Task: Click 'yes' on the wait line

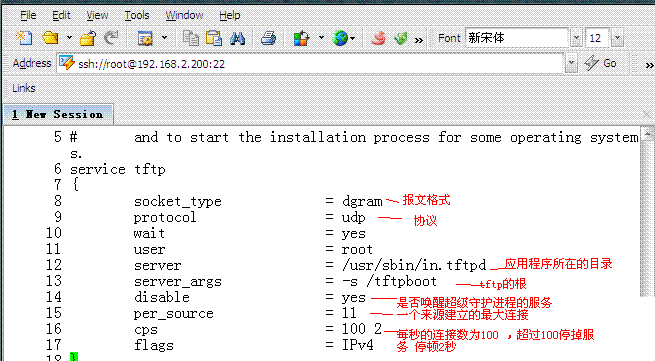Action: pos(353,234)
